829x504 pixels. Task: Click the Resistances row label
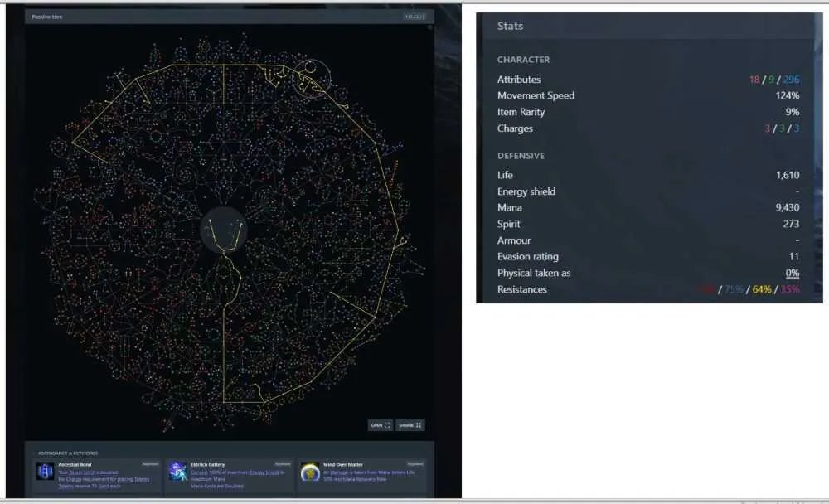[521, 289]
